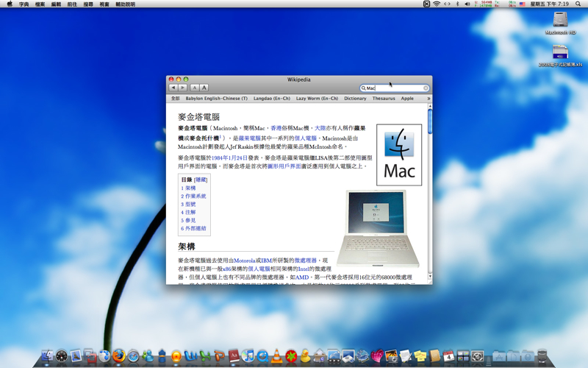Hide the table of contents via 隱藏 link

coord(201,180)
